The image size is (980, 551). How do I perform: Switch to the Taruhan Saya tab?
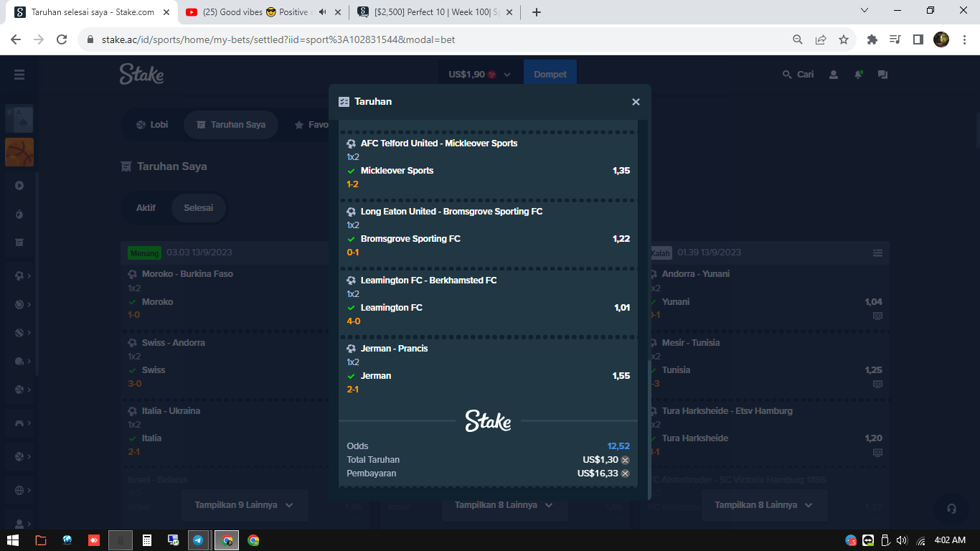[231, 125]
